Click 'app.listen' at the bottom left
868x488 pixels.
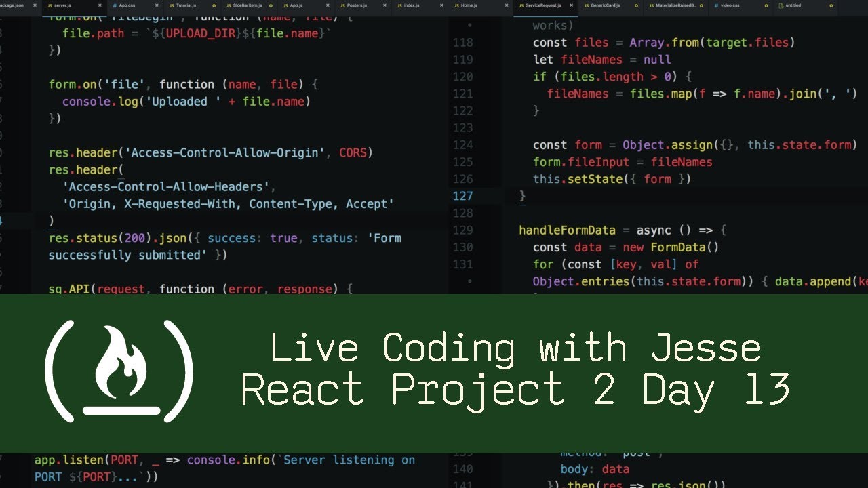pos(69,460)
